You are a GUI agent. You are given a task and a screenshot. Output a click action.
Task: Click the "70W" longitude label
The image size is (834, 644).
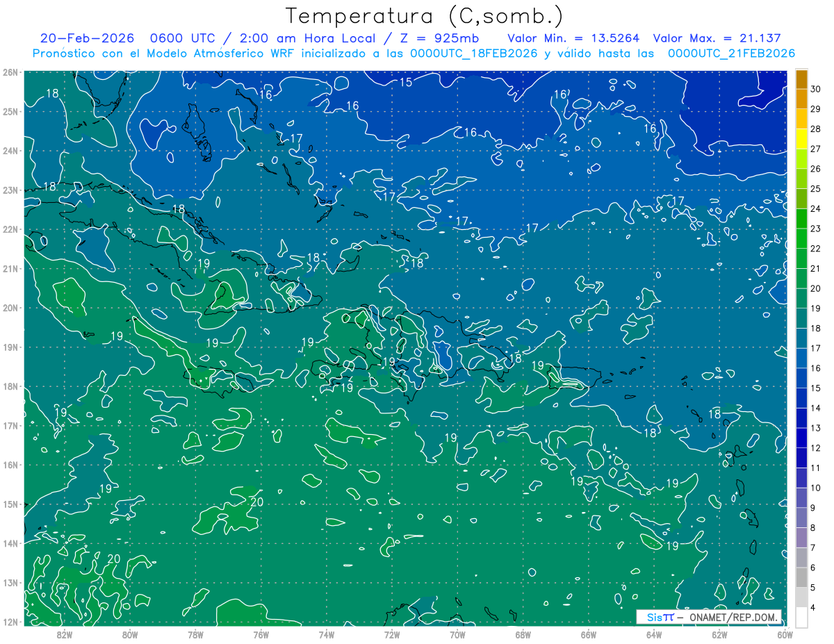click(x=457, y=634)
